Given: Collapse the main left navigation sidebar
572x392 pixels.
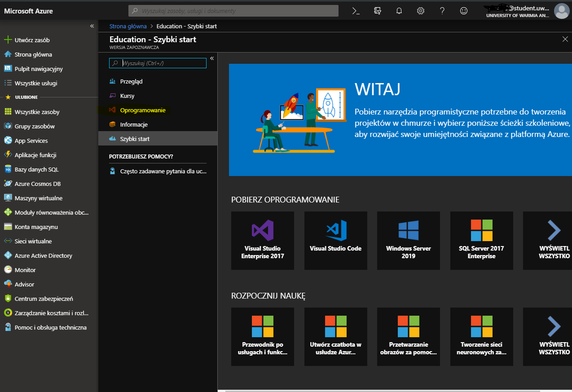Looking at the screenshot, I should pyautogui.click(x=92, y=26).
